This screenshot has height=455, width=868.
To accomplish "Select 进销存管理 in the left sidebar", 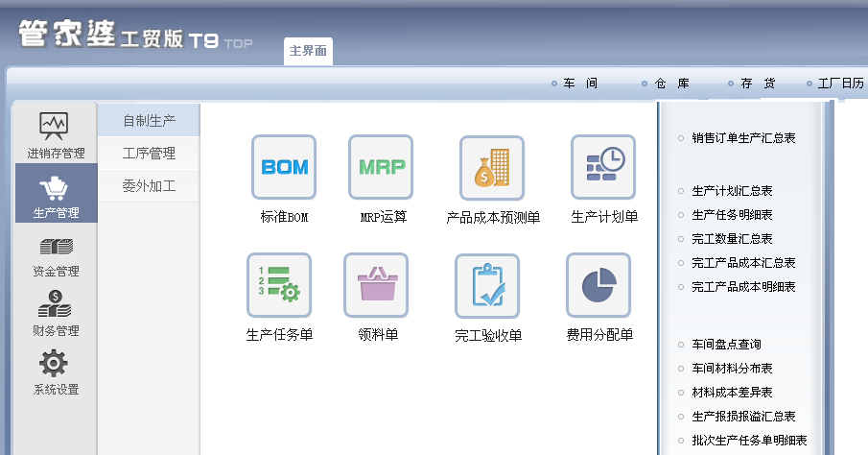I will [56, 135].
